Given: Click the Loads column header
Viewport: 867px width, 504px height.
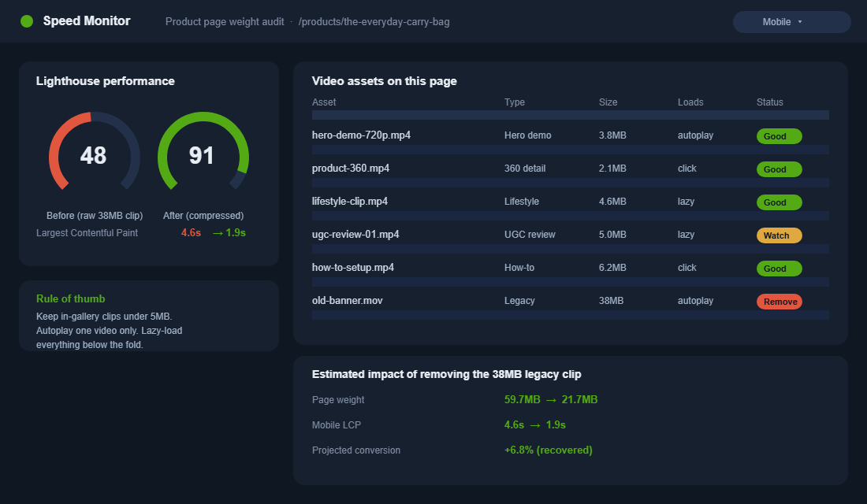Looking at the screenshot, I should (x=690, y=102).
